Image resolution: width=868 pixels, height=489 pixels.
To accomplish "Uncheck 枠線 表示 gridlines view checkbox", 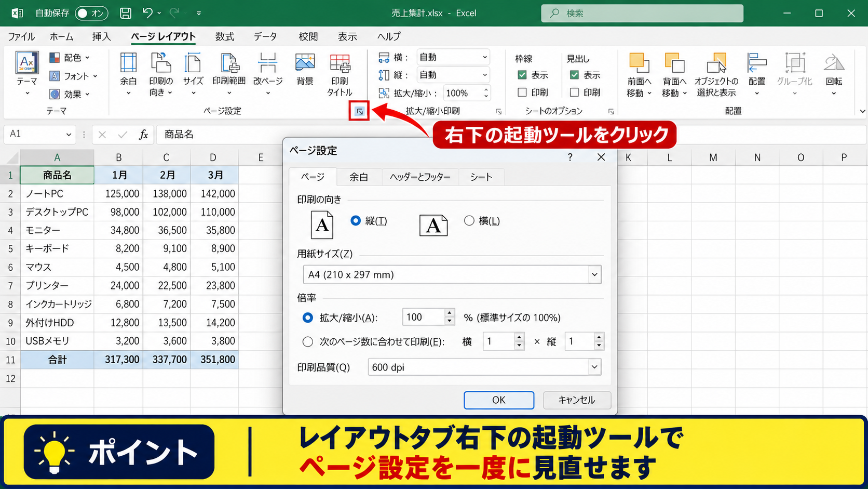I will (x=522, y=75).
